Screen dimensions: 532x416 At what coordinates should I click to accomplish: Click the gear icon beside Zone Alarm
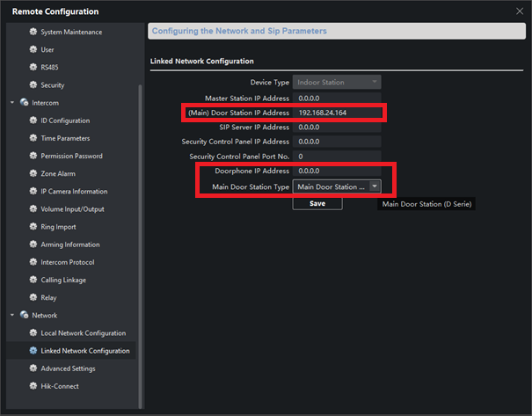pyautogui.click(x=33, y=174)
